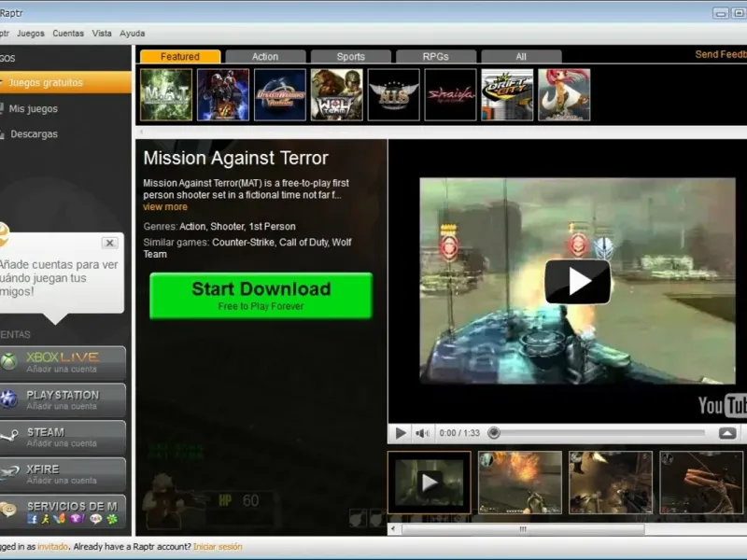Screen dimensions: 747x560
Task: Add a PlayStation account
Action: pos(63,400)
